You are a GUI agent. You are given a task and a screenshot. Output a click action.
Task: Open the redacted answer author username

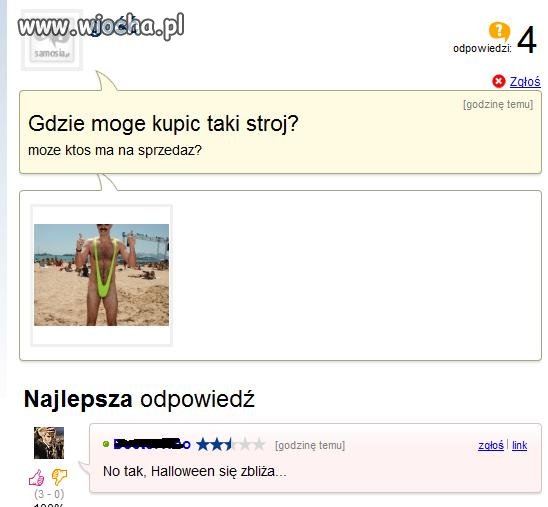point(152,444)
